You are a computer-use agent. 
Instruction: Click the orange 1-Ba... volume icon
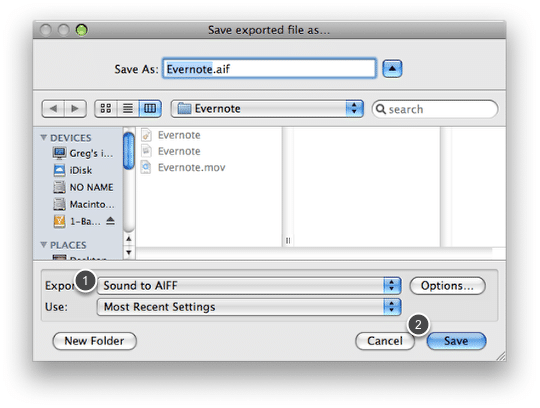[x=59, y=221]
